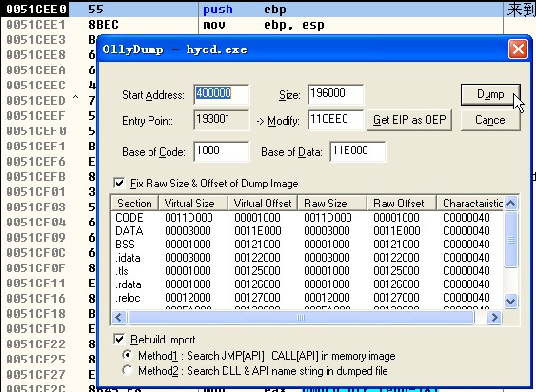The width and height of the screenshot is (536, 392).
Task: Click the push ebp instruction
Action: point(245,10)
